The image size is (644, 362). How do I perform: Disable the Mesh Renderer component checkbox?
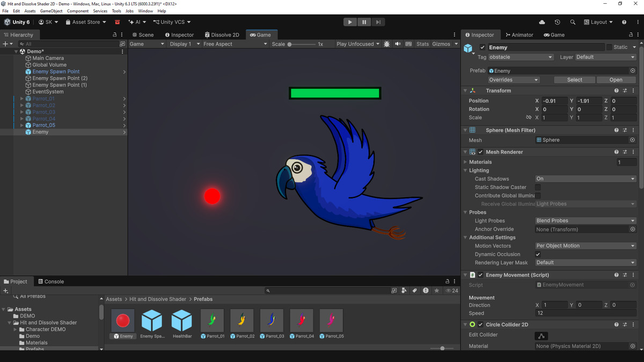tap(481, 152)
